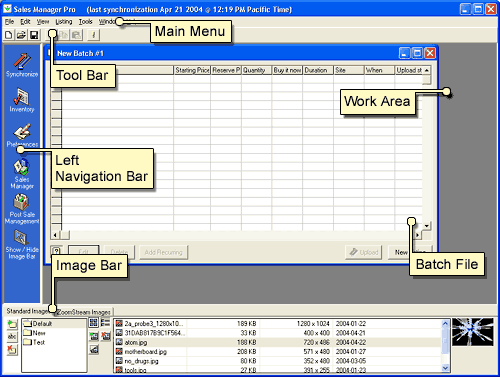Image resolution: width=500 pixels, height=377 pixels.
Task: Open Post Sale Management from the sidebar
Action: coord(22,209)
